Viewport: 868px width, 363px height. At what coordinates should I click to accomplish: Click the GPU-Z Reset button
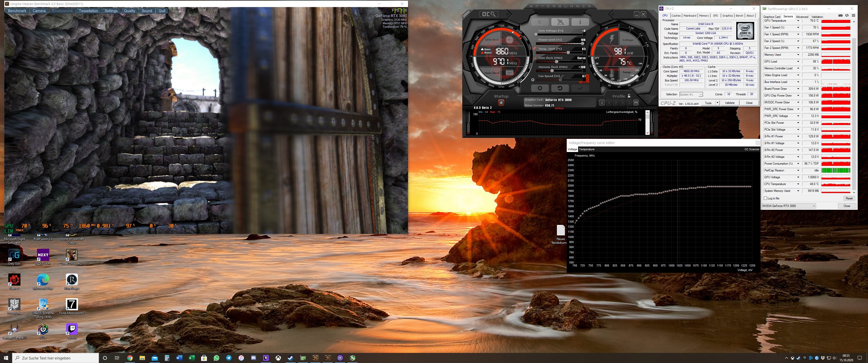[849, 198]
